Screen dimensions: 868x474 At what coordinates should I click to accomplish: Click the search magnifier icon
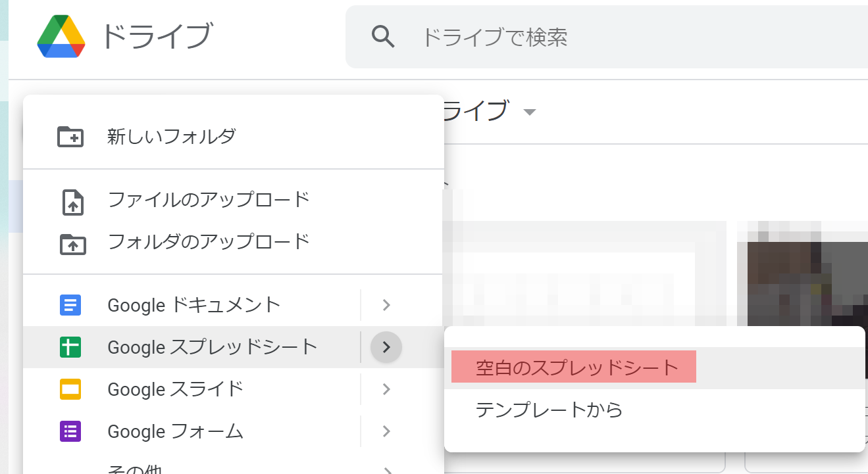click(x=383, y=37)
